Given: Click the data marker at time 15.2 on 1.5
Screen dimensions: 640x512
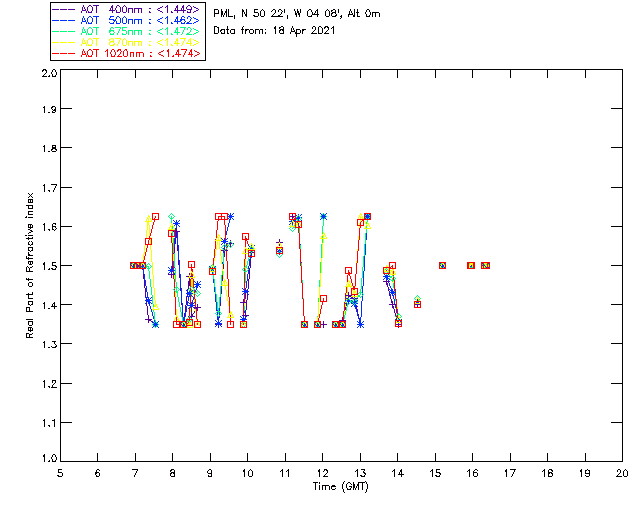Looking at the screenshot, I should (x=442, y=266).
